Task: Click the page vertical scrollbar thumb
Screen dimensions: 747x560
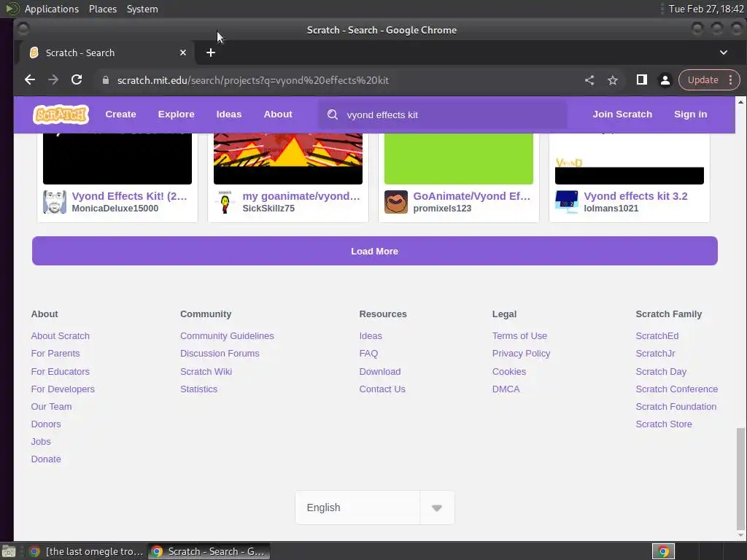Action: click(740, 478)
